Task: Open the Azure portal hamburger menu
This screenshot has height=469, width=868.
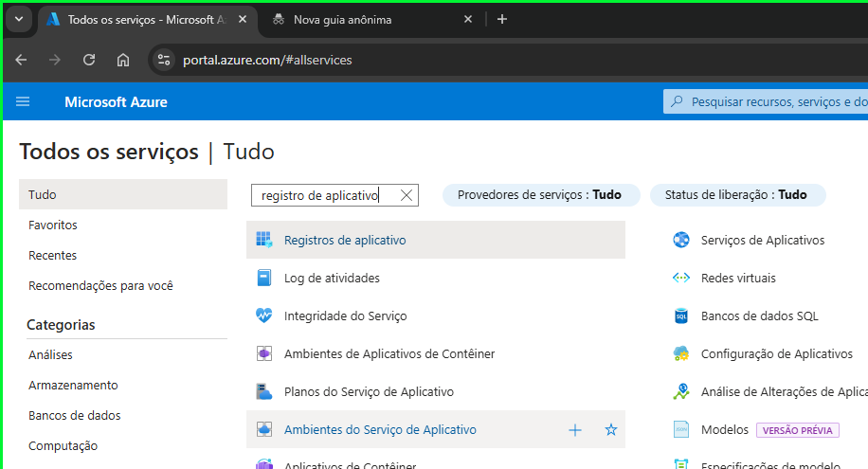Action: click(x=23, y=101)
